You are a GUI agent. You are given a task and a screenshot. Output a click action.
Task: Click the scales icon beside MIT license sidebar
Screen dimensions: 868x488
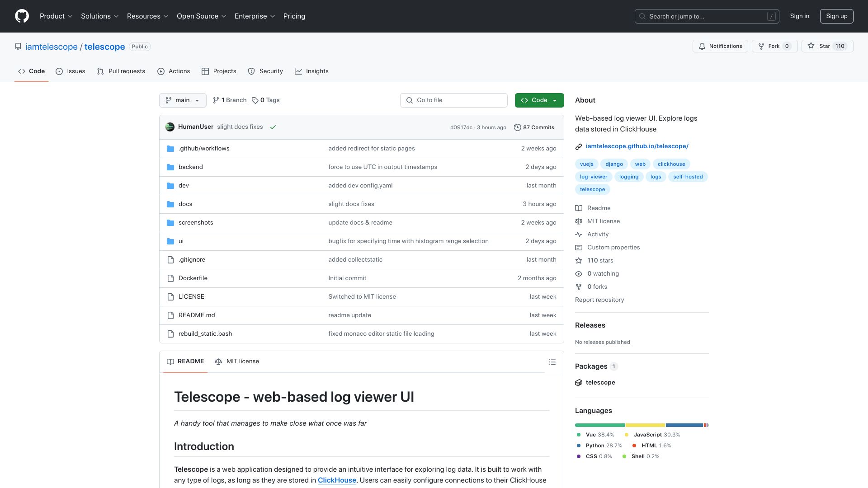point(579,221)
